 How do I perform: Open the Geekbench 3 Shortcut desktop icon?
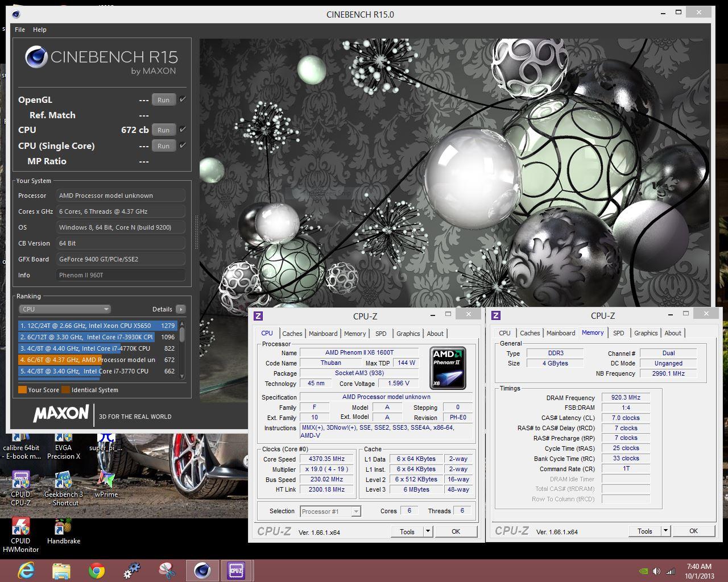[64, 488]
